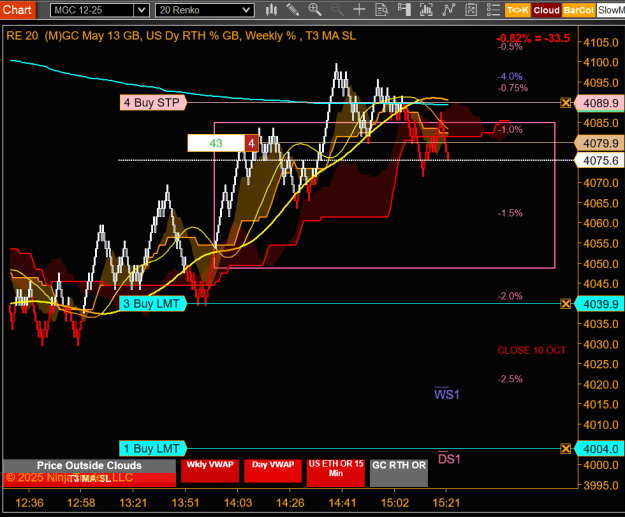Screen dimensions: 625x517
Task: Toggle the Chart Trader panel icon
Action: pos(404,10)
